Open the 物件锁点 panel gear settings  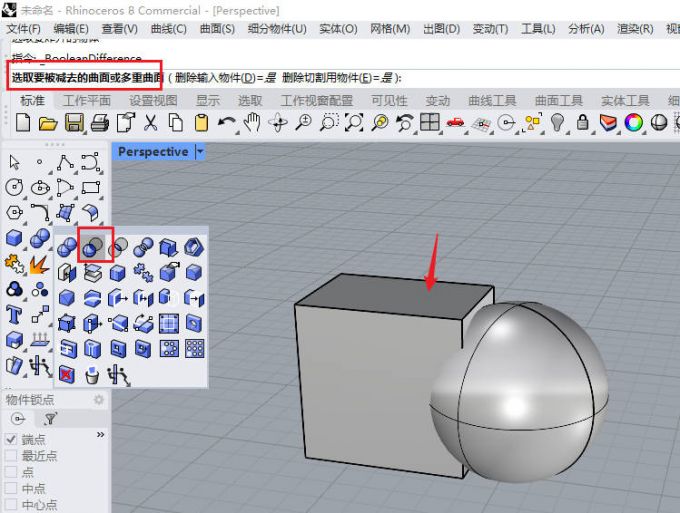pyautogui.click(x=98, y=400)
